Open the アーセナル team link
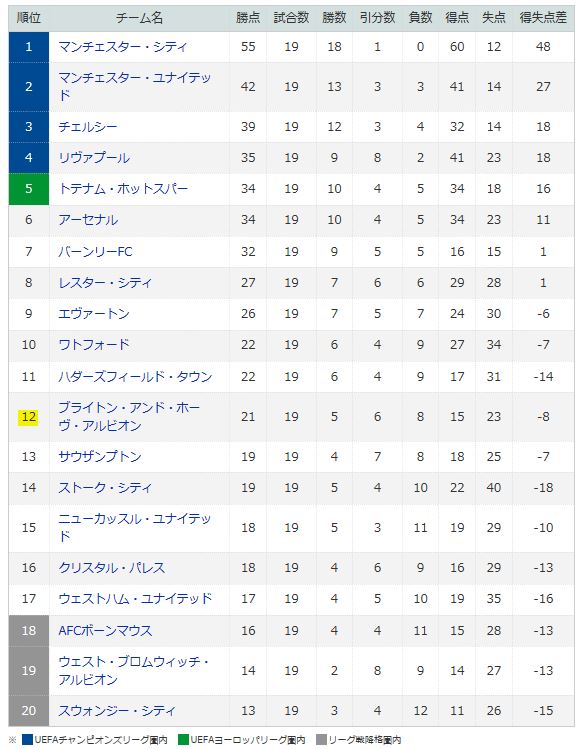 click(x=88, y=220)
